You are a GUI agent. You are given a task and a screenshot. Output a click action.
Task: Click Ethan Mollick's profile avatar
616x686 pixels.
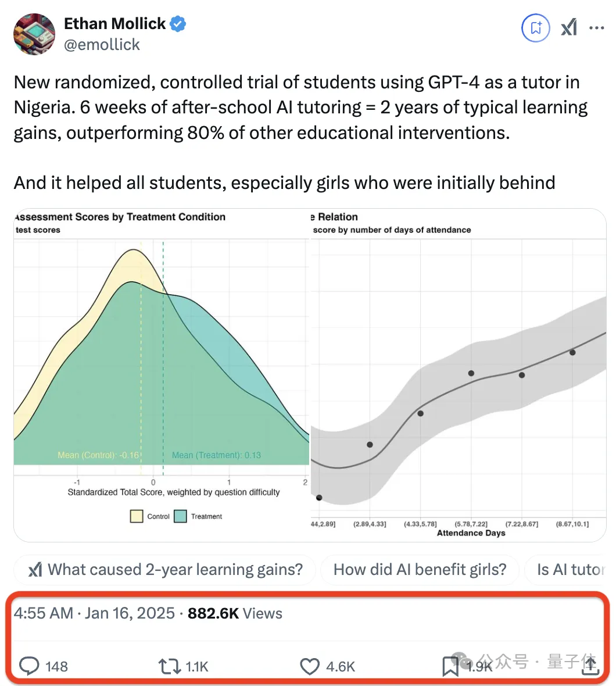[34, 34]
